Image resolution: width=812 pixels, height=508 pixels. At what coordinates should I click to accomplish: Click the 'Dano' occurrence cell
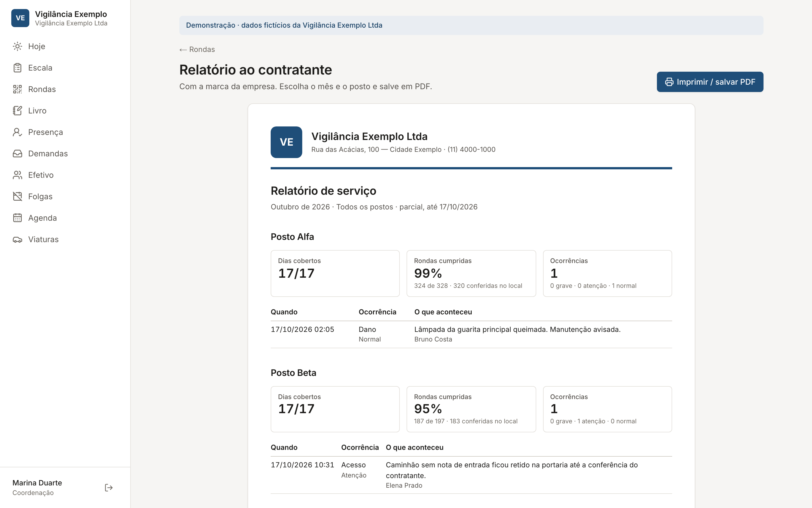pyautogui.click(x=367, y=330)
